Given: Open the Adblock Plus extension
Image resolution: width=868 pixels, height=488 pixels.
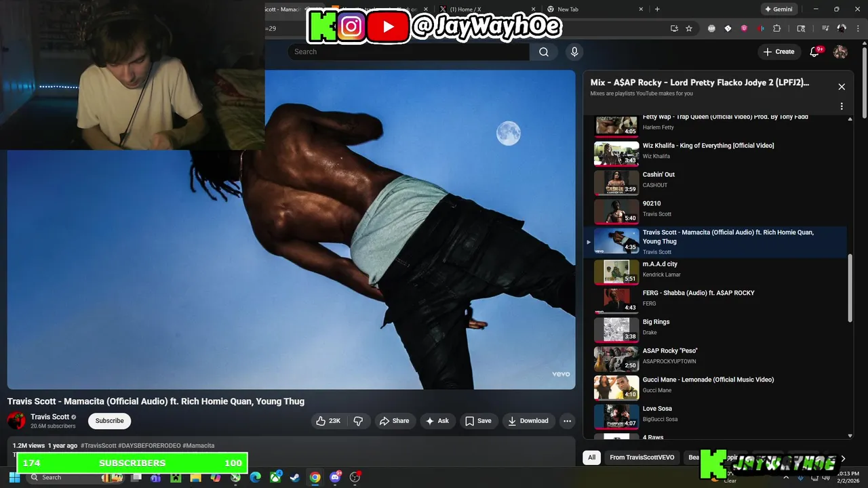Looking at the screenshot, I should click(711, 28).
